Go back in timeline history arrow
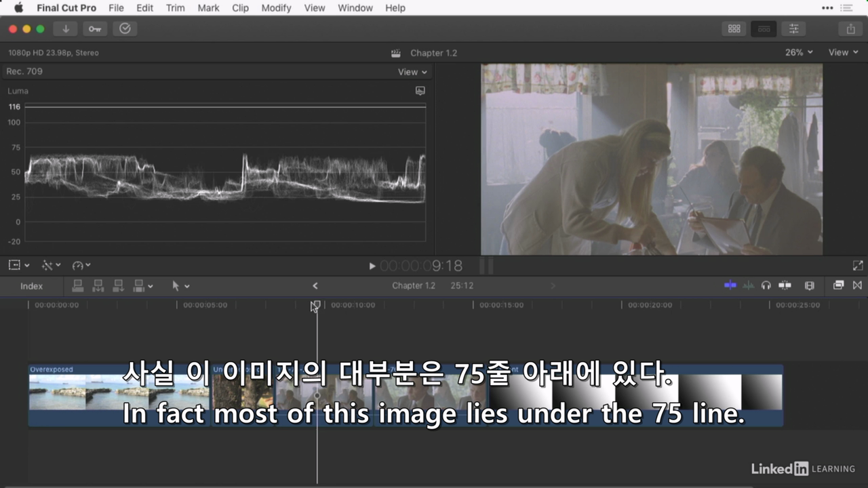Image resolution: width=868 pixels, height=488 pixels. pyautogui.click(x=315, y=286)
